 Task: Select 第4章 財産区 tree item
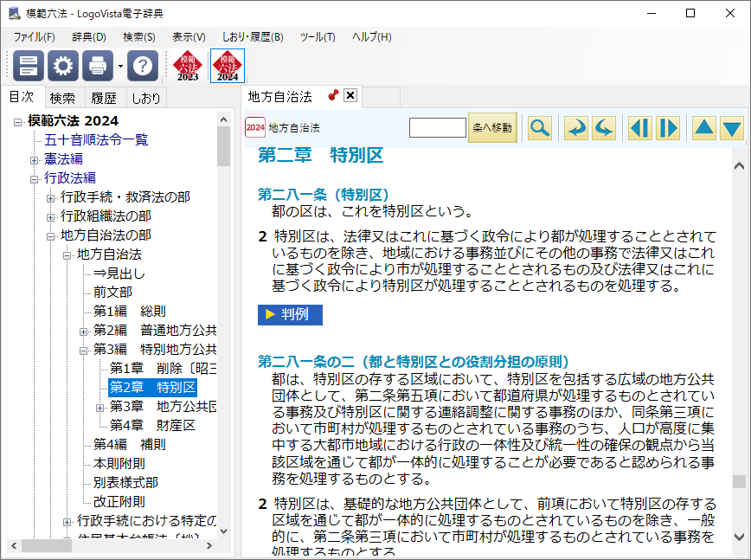point(153,425)
